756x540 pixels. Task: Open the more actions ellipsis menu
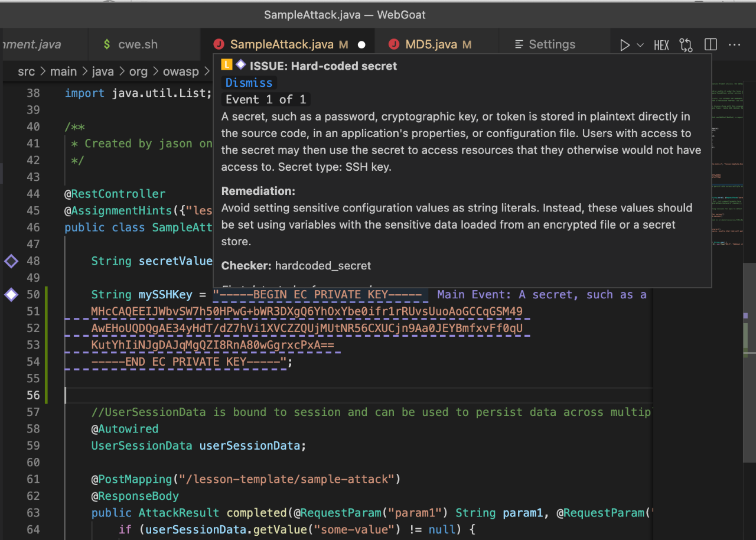point(734,45)
